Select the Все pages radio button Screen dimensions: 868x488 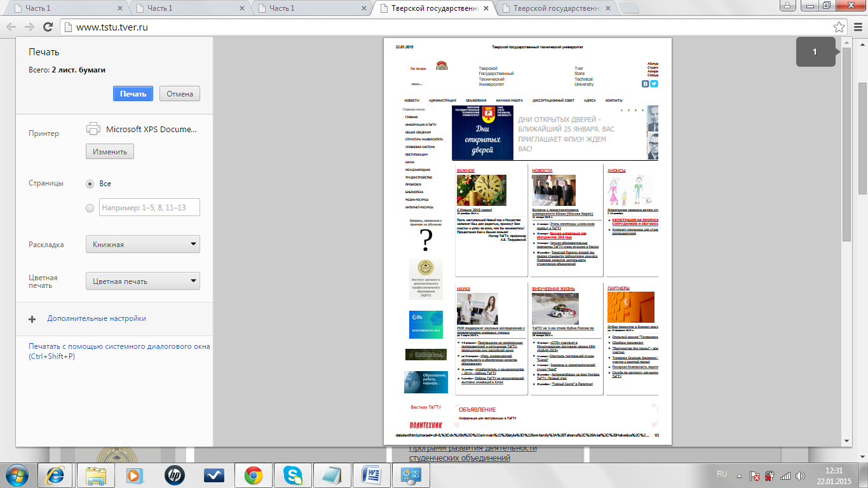pyautogui.click(x=90, y=184)
